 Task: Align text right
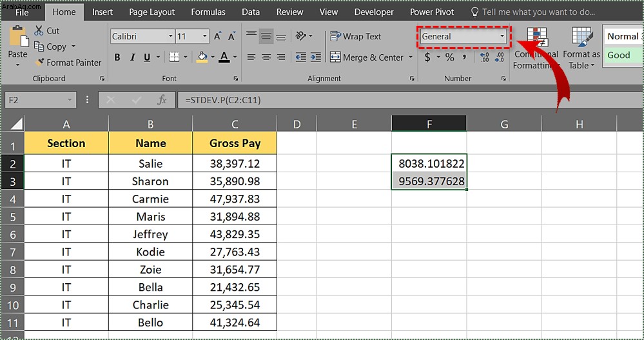tap(281, 57)
